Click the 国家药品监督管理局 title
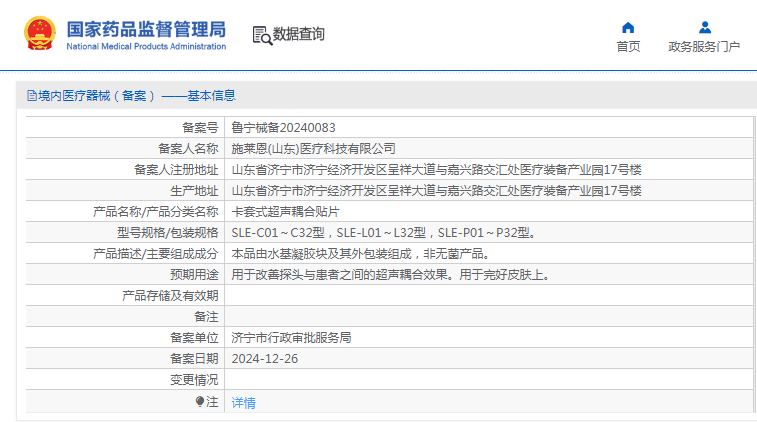This screenshot has height=422, width=757. [146, 29]
